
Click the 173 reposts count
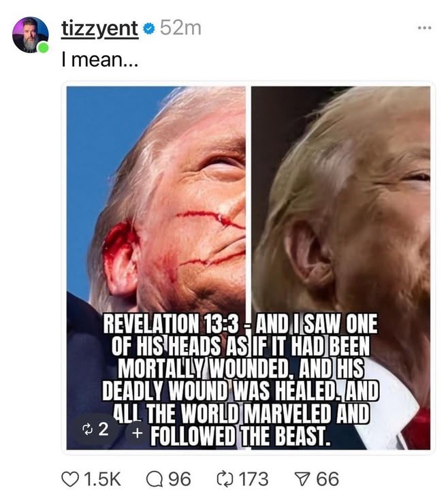[x=253, y=479]
